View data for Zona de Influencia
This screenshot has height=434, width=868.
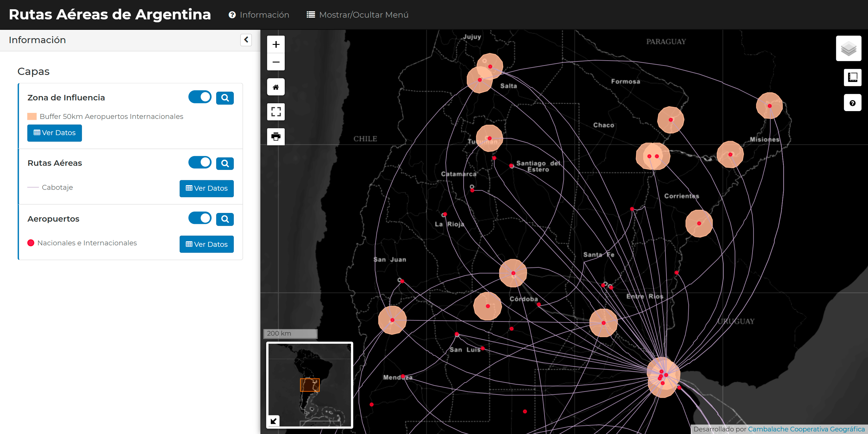pyautogui.click(x=55, y=133)
